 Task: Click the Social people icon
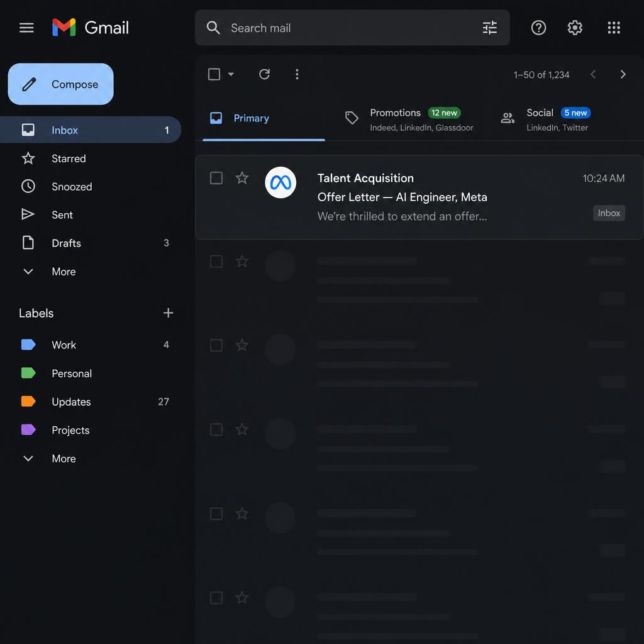click(508, 118)
